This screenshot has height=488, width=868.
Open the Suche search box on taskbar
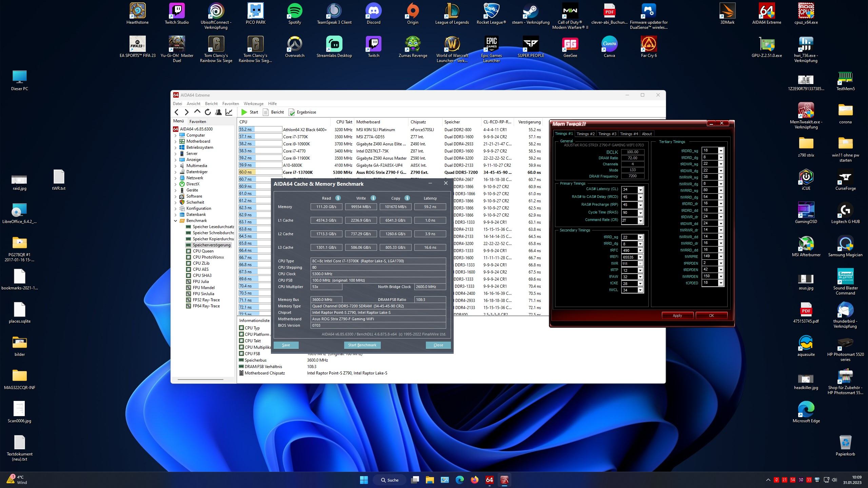pyautogui.click(x=390, y=480)
